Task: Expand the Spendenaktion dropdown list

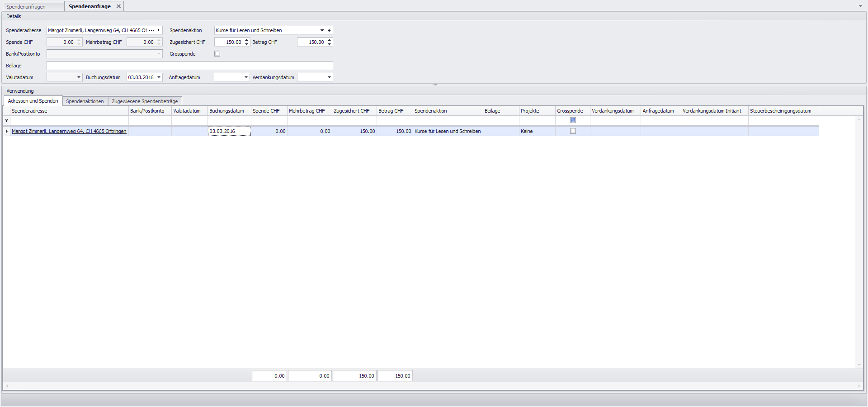Action: click(322, 30)
